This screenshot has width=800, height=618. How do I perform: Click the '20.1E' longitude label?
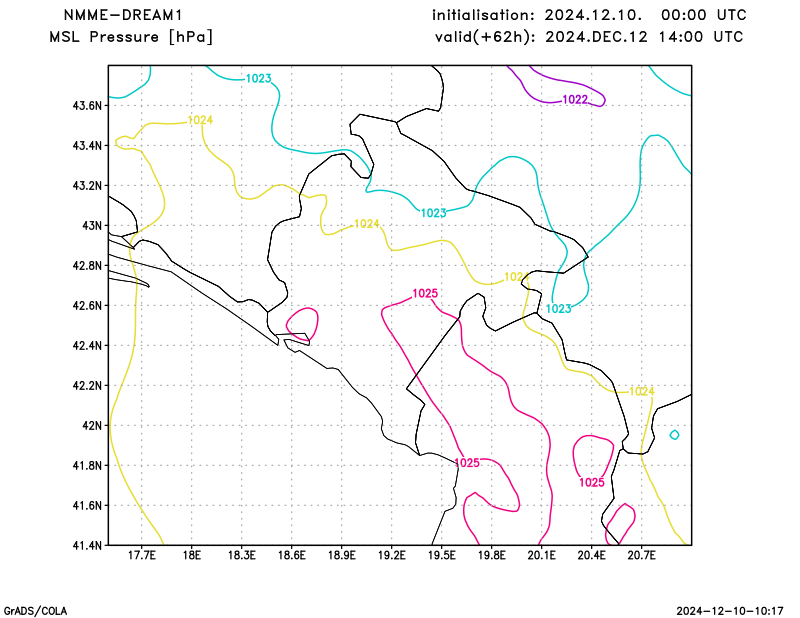click(x=541, y=555)
